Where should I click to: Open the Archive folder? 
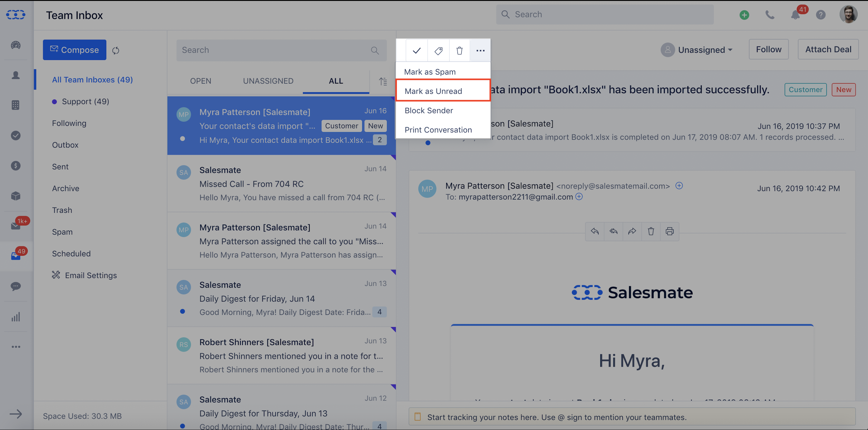[x=66, y=188]
